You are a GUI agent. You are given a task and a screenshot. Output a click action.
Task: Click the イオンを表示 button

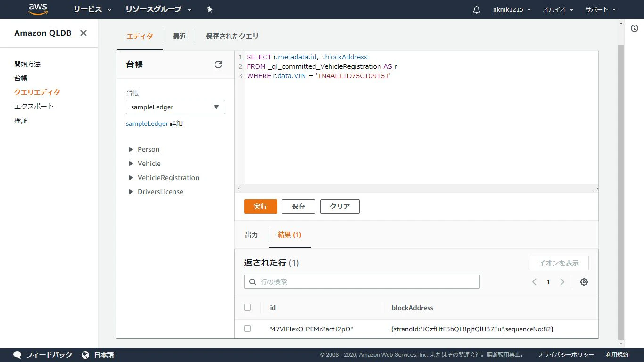559,263
